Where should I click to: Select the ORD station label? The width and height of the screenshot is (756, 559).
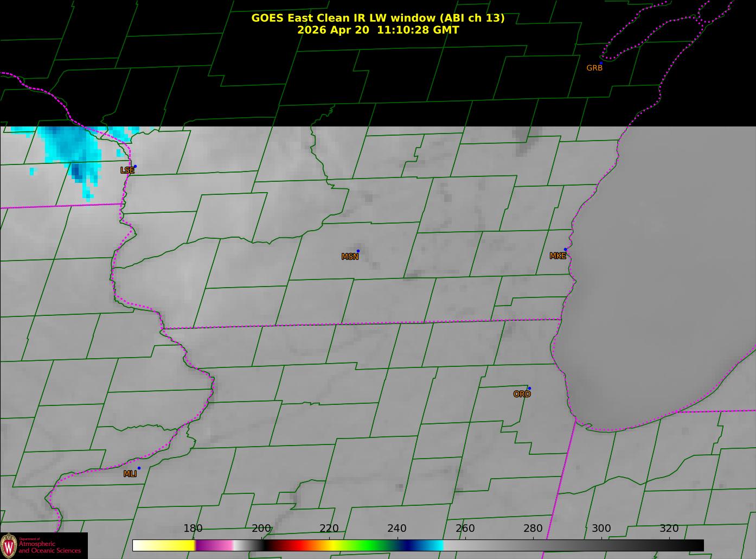522,394
